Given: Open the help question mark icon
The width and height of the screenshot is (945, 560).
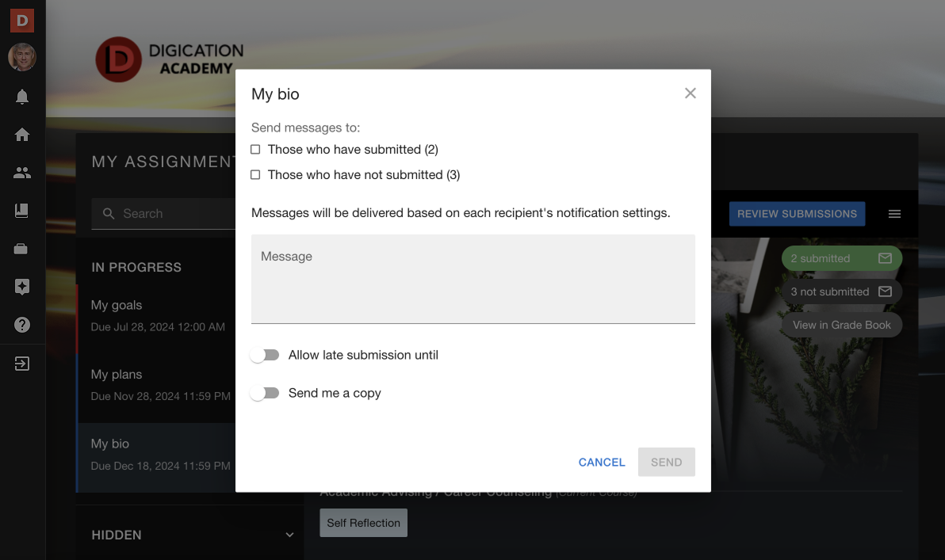Looking at the screenshot, I should [22, 326].
